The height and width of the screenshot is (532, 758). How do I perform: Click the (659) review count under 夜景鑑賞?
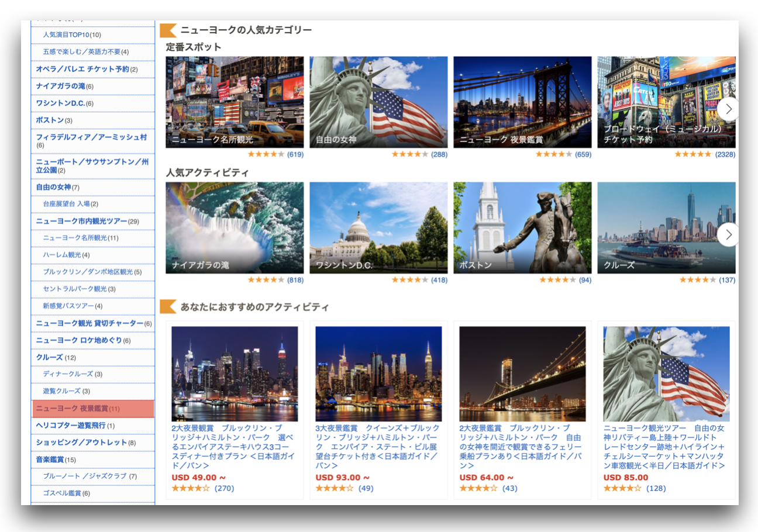[x=583, y=154]
